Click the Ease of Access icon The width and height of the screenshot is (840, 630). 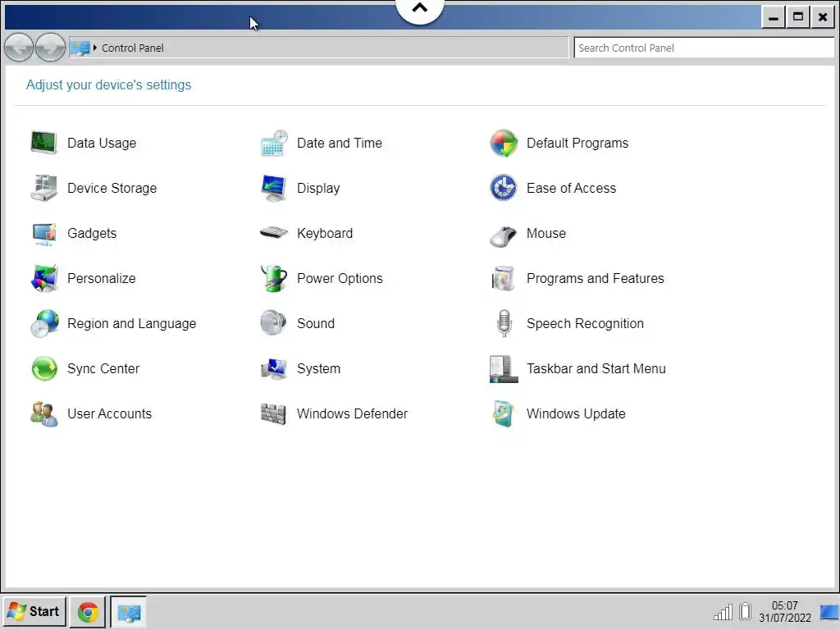click(504, 188)
